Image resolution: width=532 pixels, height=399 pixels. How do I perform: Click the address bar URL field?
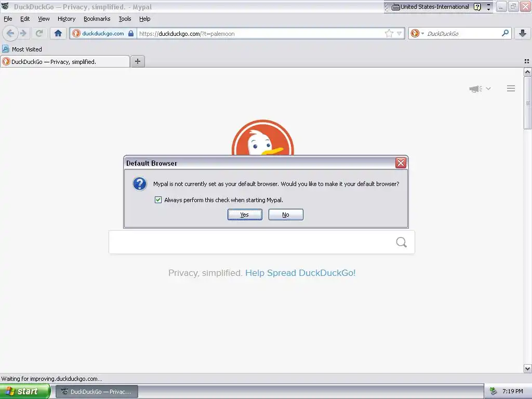260,34
